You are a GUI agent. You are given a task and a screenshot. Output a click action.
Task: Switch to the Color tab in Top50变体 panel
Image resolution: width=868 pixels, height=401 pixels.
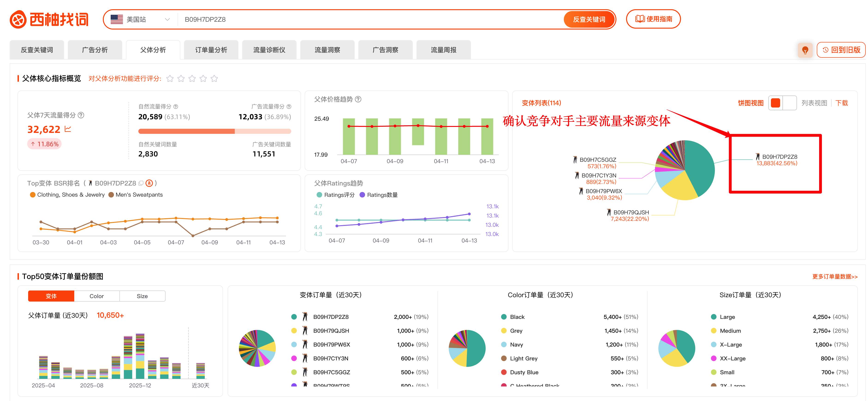pyautogui.click(x=97, y=296)
